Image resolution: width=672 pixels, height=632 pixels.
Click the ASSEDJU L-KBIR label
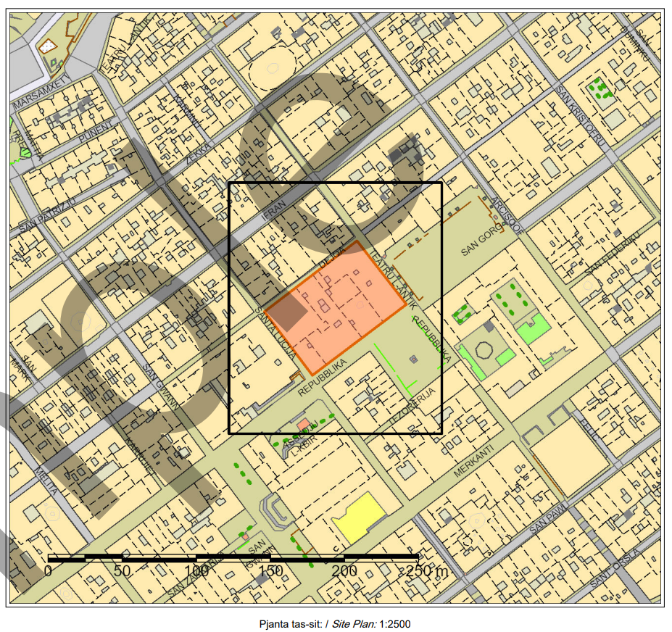[301, 438]
